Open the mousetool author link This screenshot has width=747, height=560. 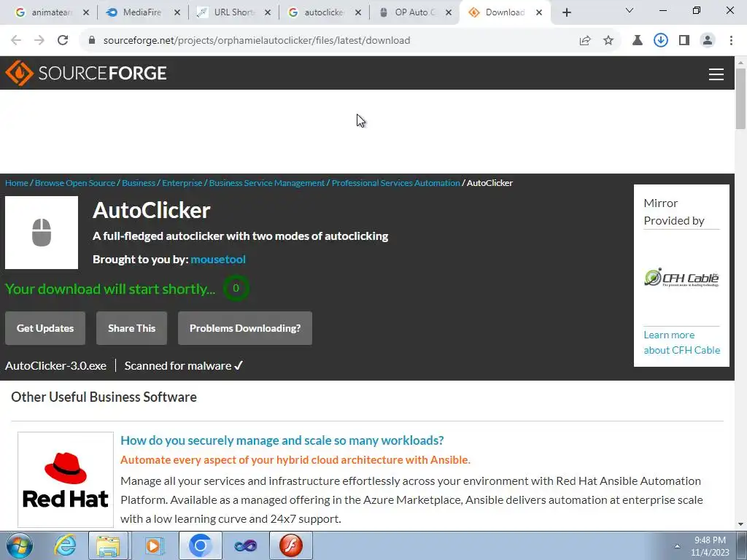pyautogui.click(x=218, y=259)
